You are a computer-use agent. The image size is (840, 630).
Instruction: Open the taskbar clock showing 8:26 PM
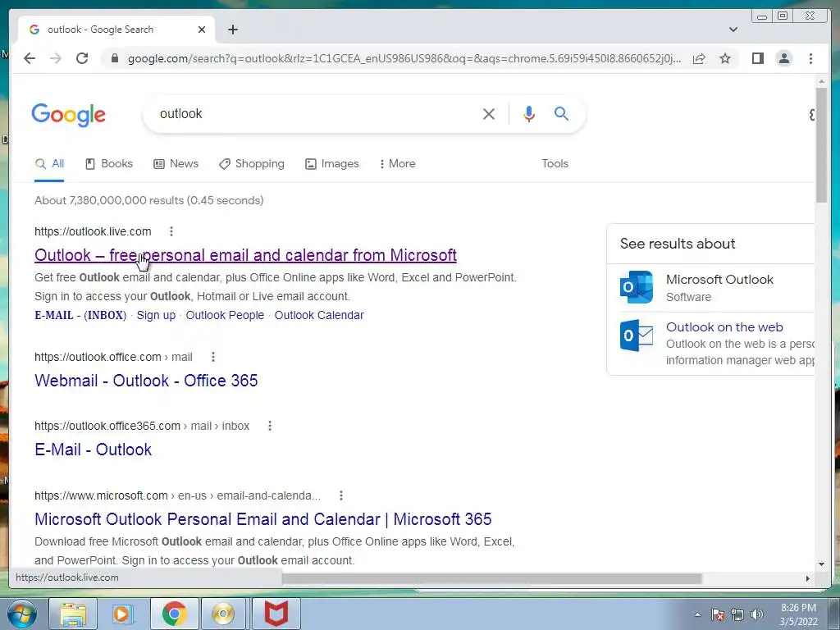798,614
